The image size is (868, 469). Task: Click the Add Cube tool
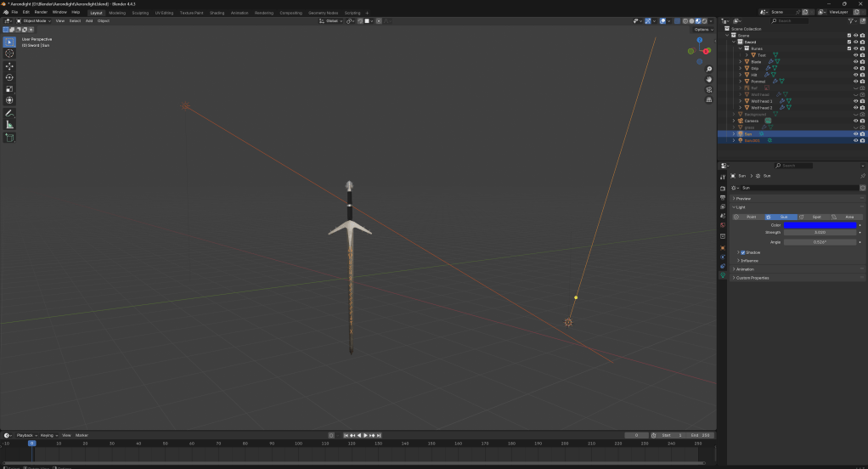point(9,138)
